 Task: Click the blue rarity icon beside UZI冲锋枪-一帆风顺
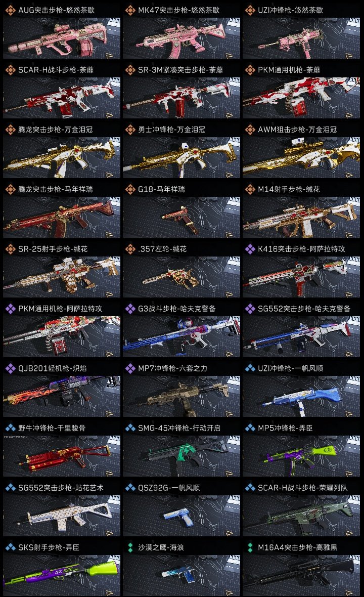pyautogui.click(x=250, y=368)
